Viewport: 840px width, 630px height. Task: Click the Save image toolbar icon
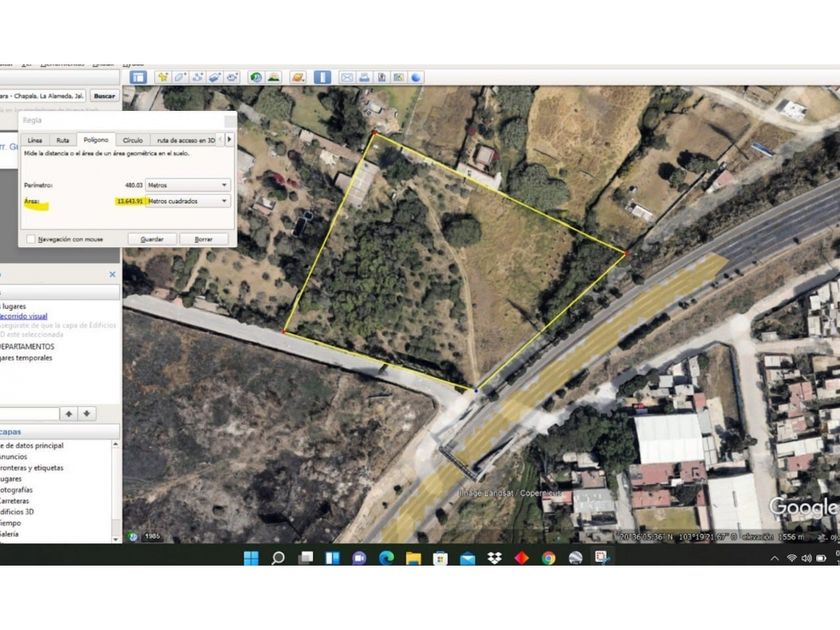point(381,77)
